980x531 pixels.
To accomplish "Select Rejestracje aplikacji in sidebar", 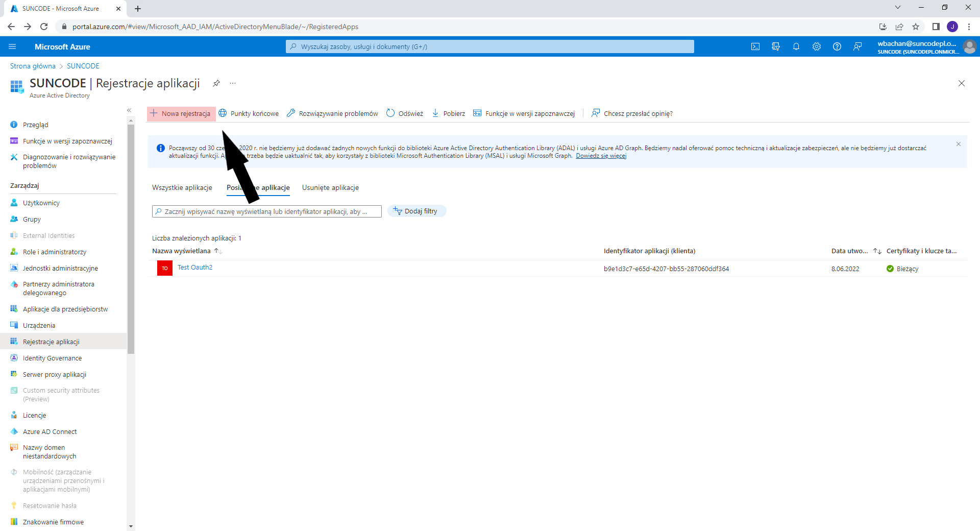I will pyautogui.click(x=63, y=342).
